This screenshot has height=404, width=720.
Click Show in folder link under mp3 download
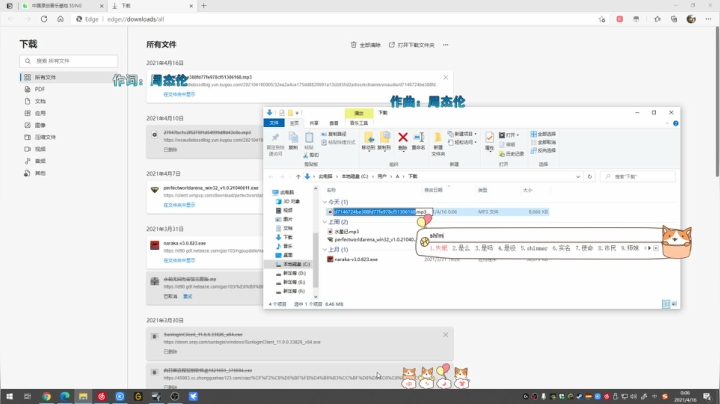pos(179,94)
